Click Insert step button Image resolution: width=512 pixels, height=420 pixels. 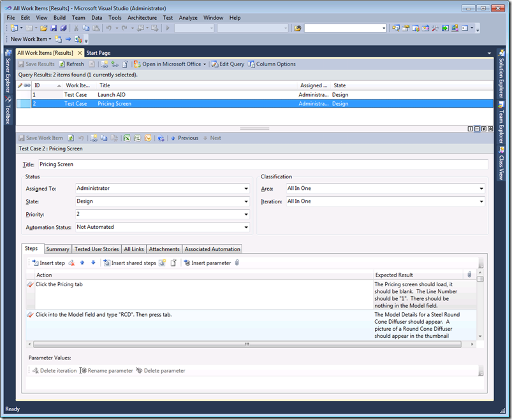click(48, 263)
